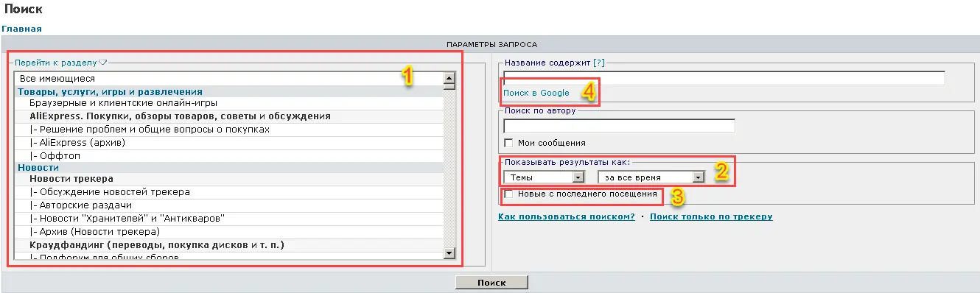Enable Новые с последнего посещения checkbox
This screenshot has height=293, width=980.
click(x=508, y=194)
